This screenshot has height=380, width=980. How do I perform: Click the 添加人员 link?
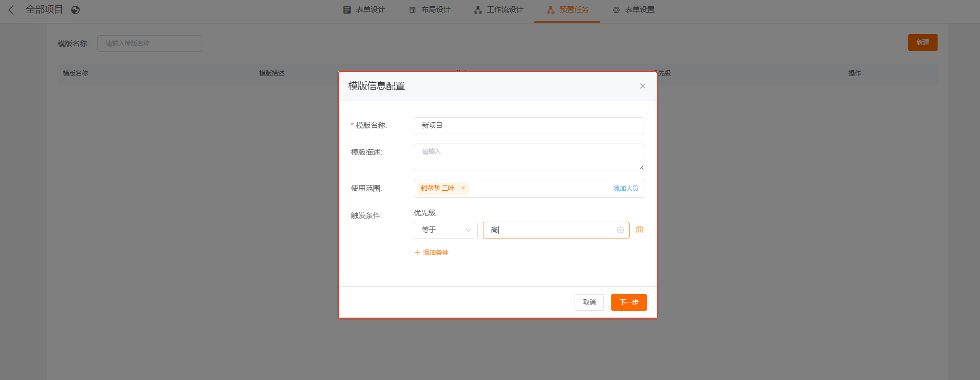coord(625,189)
